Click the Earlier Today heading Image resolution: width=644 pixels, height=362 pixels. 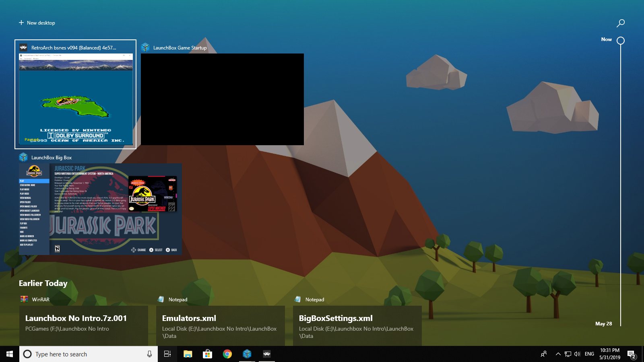pyautogui.click(x=43, y=283)
